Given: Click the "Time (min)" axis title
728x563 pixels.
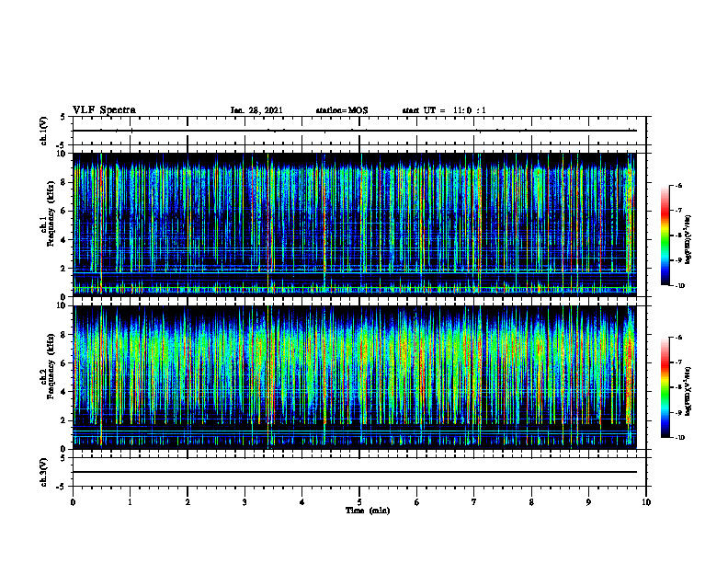Looking at the screenshot, I should point(368,511).
